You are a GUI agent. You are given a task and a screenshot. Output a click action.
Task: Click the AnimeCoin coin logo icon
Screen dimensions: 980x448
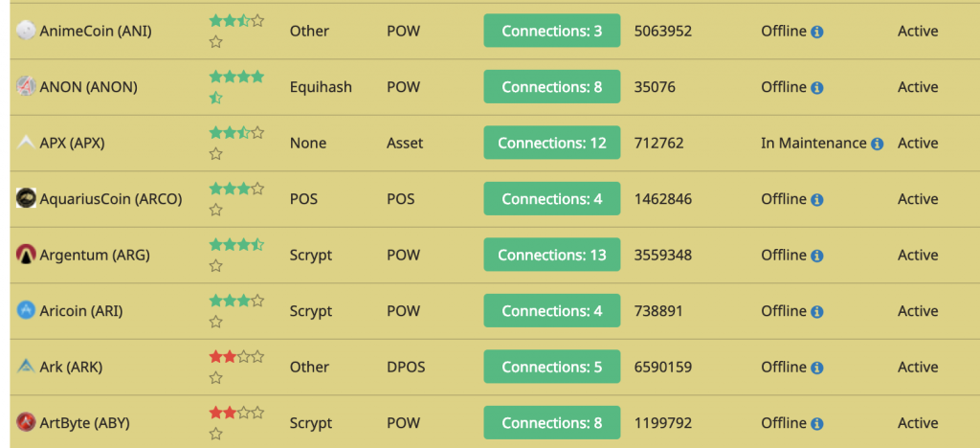point(26,30)
